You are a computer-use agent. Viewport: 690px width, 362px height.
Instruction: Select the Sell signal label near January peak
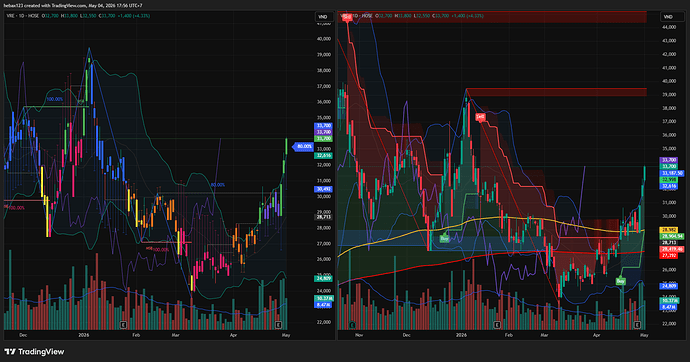480,117
